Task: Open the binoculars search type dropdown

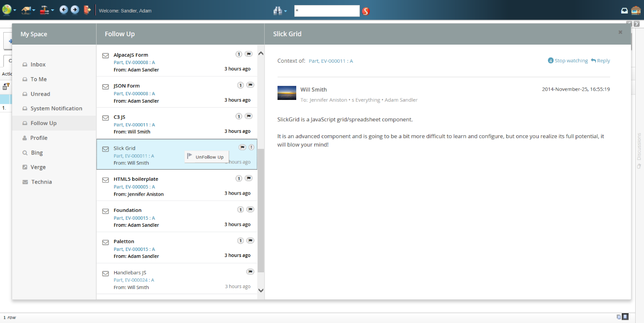Action: [280, 11]
